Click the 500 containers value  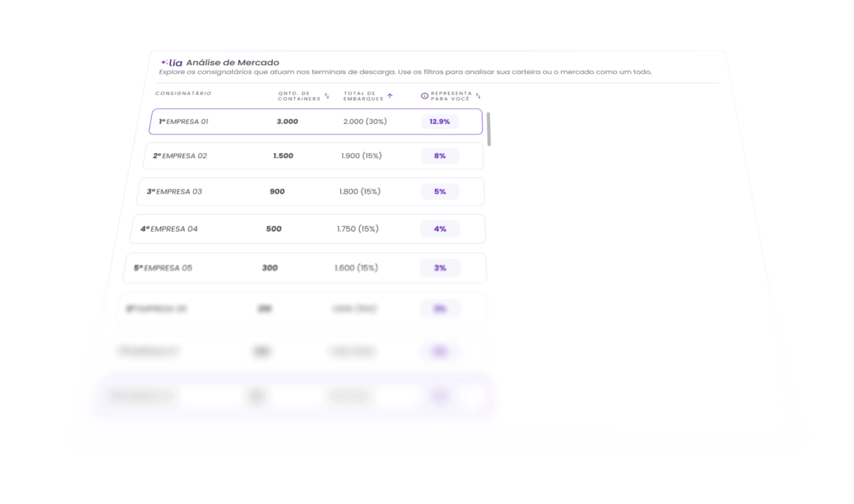coord(274,229)
